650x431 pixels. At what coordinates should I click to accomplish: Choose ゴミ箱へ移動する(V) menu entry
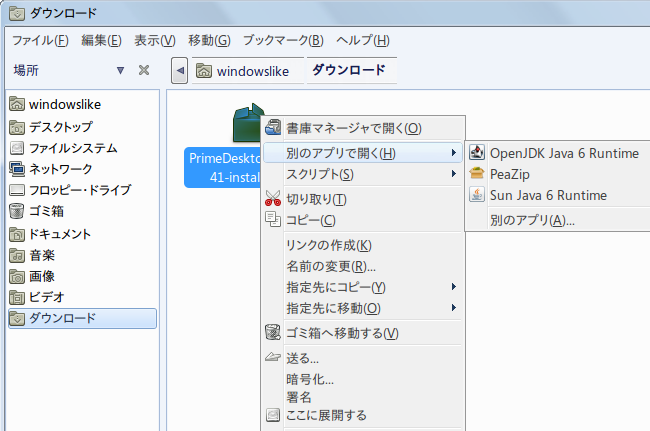click(x=363, y=333)
